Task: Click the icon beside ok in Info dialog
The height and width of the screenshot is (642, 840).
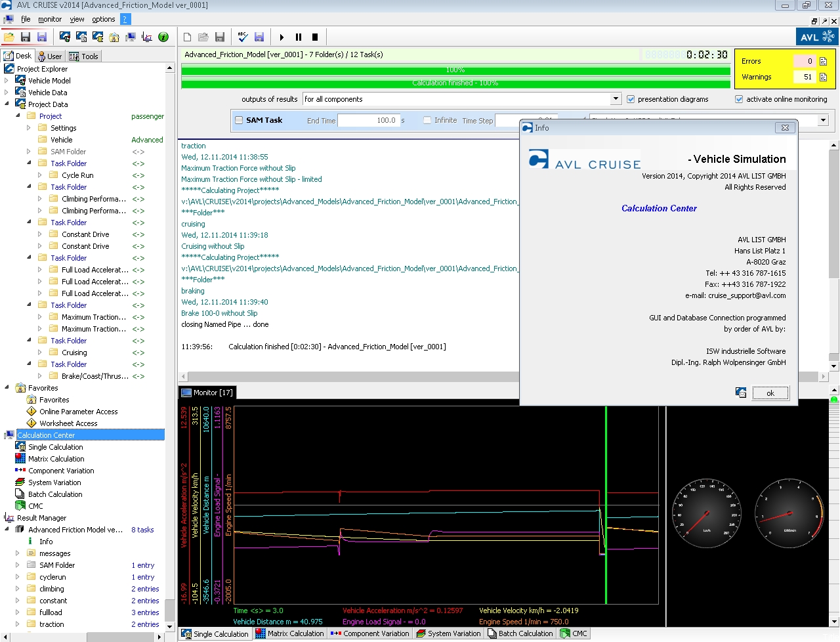Action: click(741, 393)
